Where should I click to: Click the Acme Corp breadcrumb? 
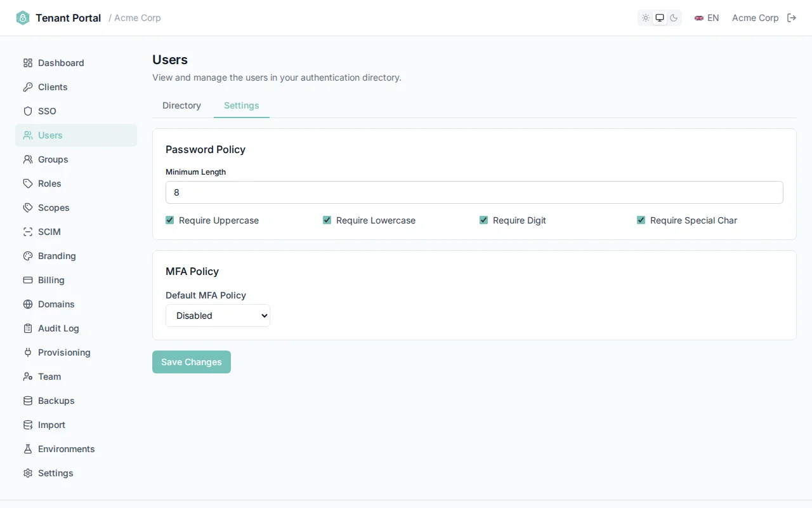[x=138, y=18]
